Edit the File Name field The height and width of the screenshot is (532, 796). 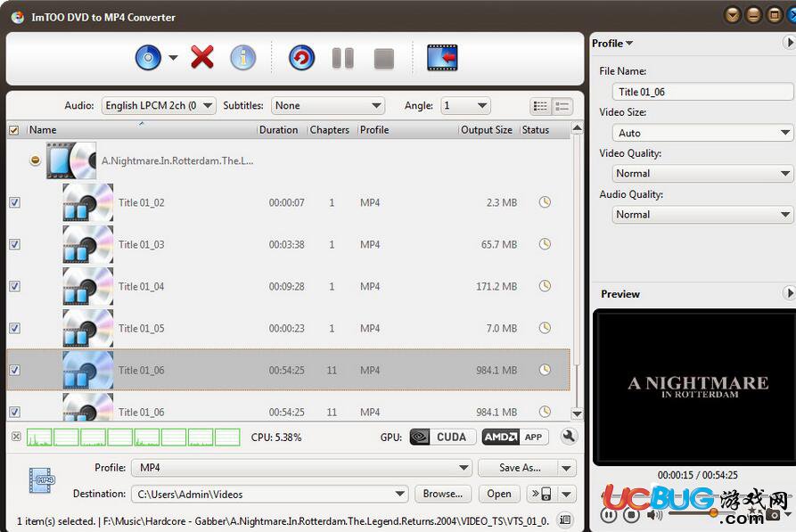(702, 92)
